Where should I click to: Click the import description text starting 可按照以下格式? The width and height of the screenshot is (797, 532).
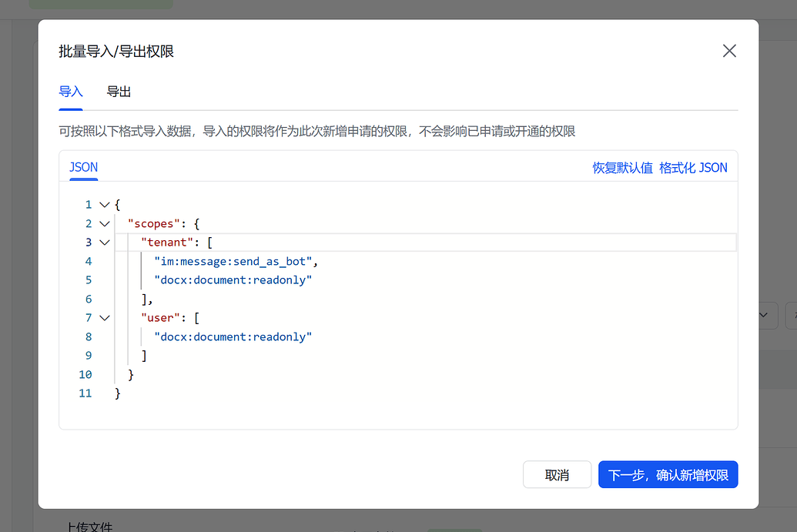317,132
